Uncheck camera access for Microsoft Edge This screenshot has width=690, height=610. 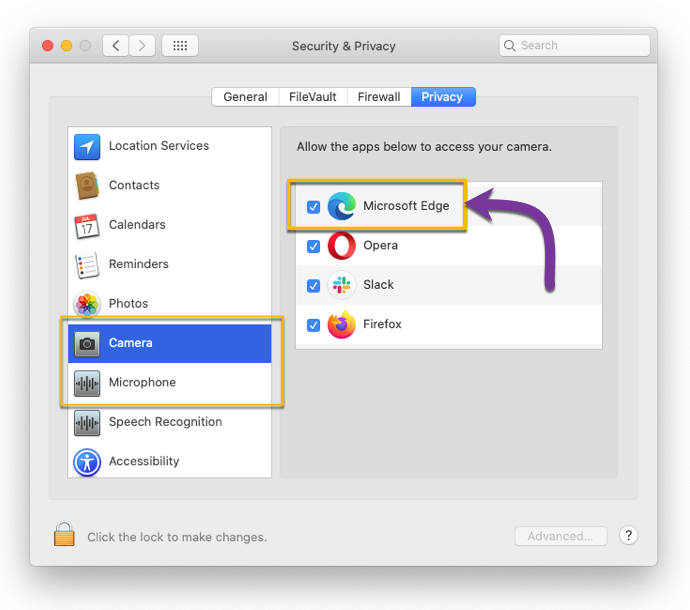pos(313,207)
